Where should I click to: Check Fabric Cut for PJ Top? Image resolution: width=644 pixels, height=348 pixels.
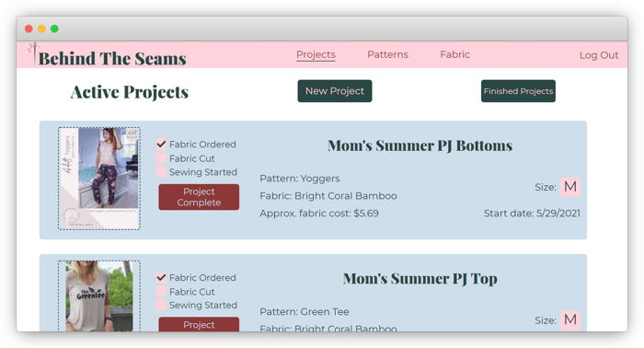(161, 292)
